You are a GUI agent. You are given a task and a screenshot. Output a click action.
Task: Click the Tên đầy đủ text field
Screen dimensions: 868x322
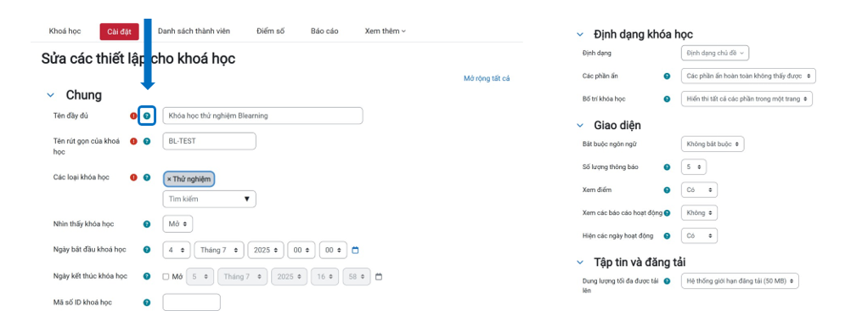coord(263,116)
